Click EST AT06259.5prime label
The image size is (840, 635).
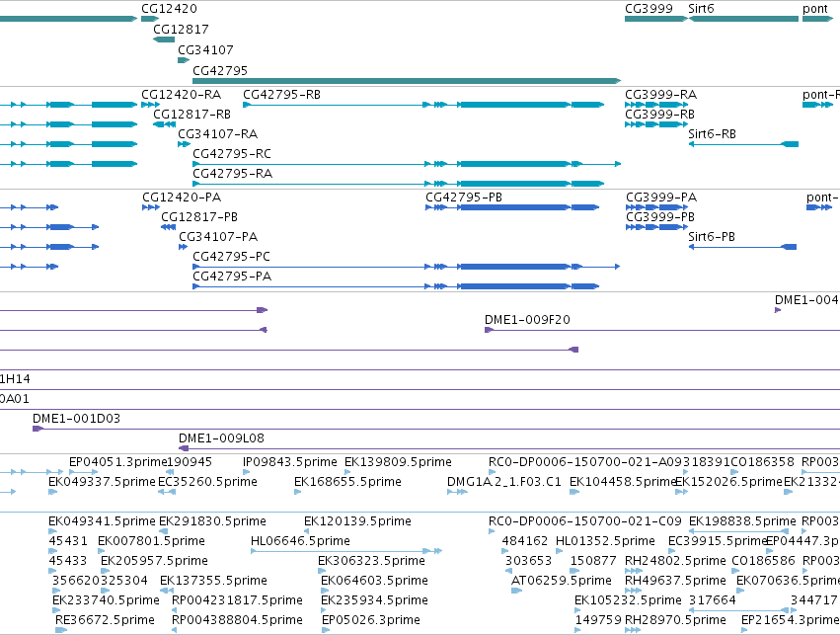tap(562, 581)
